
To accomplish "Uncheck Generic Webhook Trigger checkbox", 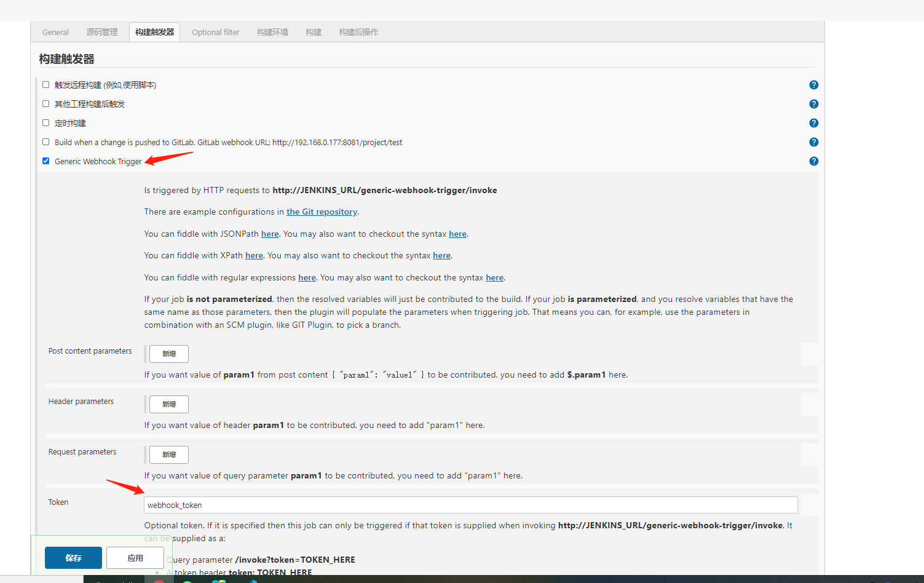I will point(45,161).
